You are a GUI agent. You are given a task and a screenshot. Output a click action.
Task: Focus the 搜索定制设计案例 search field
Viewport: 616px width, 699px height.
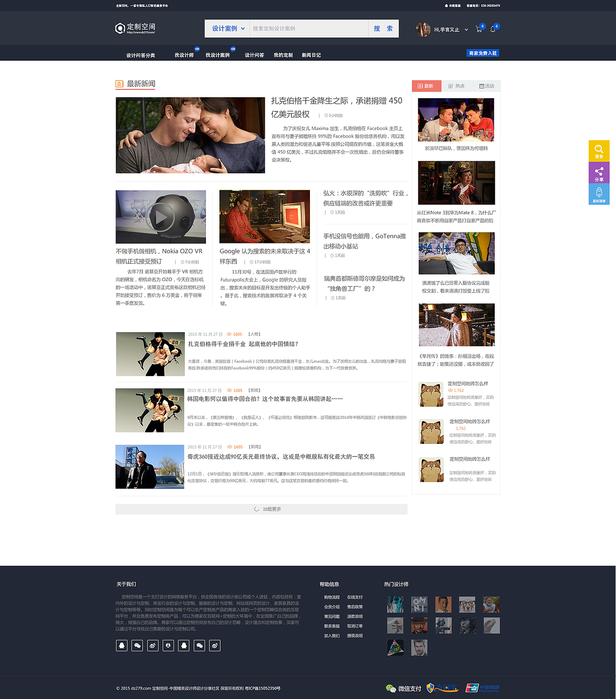pos(309,28)
